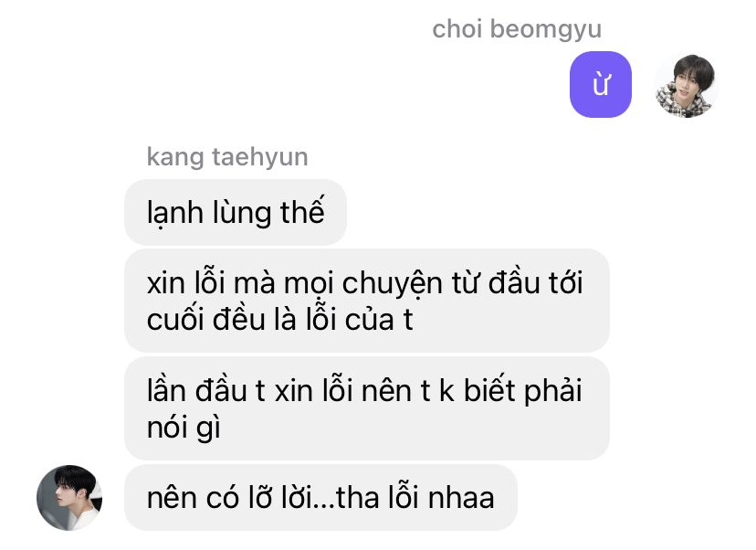Click the word "phải" in the third gray bubble
This screenshot has height=550, width=756.
552,392
